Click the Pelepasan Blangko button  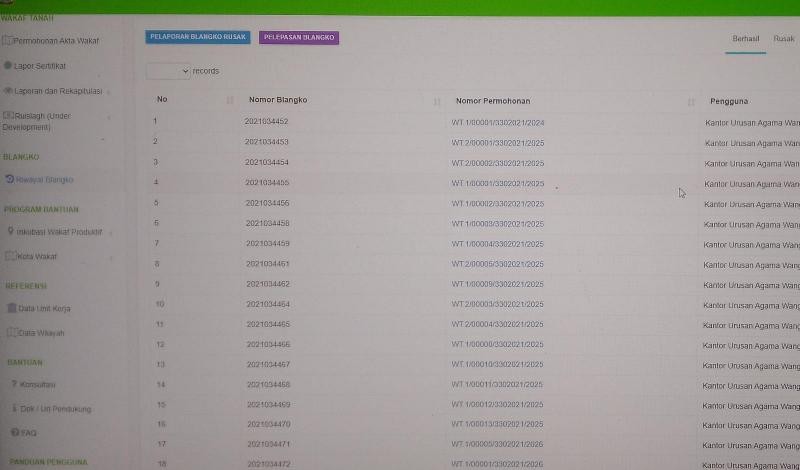(299, 37)
